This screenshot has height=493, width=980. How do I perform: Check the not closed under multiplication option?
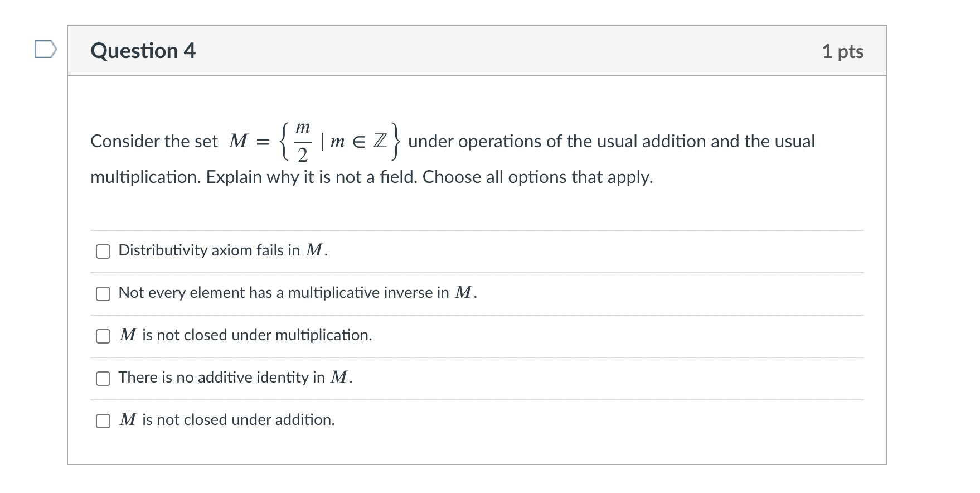[103, 336]
